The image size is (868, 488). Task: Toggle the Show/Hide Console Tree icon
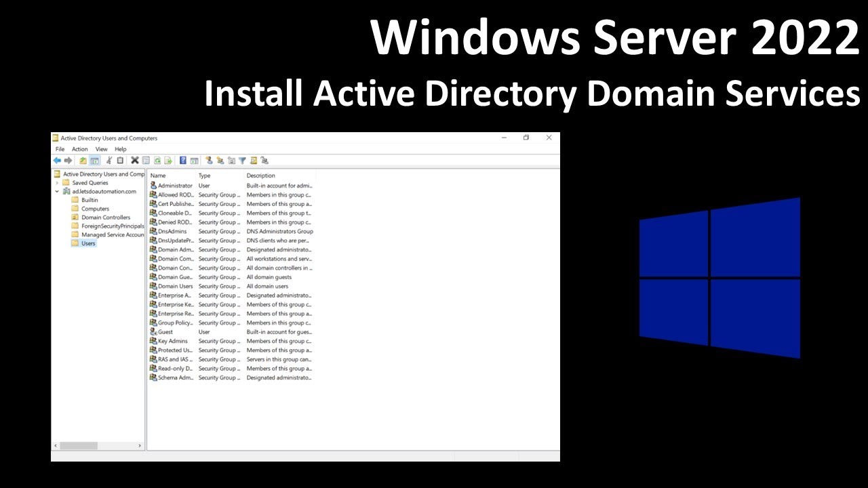point(94,161)
